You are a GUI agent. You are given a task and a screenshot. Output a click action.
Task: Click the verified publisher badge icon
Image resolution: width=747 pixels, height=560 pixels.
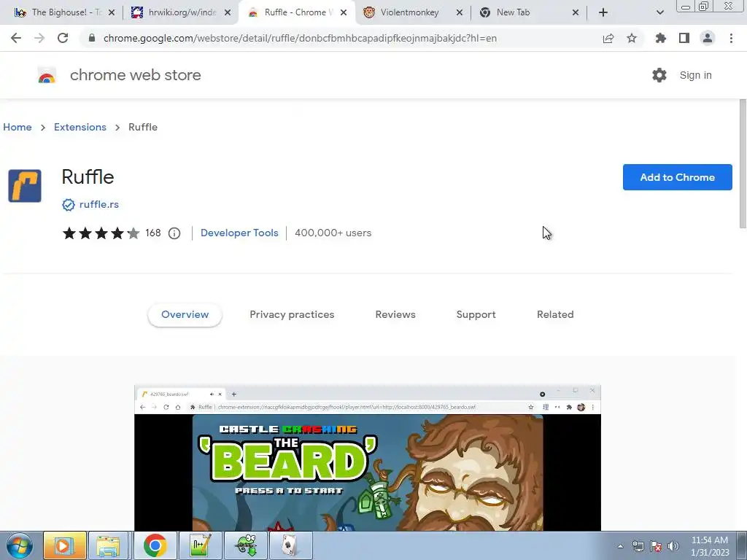[x=69, y=205]
